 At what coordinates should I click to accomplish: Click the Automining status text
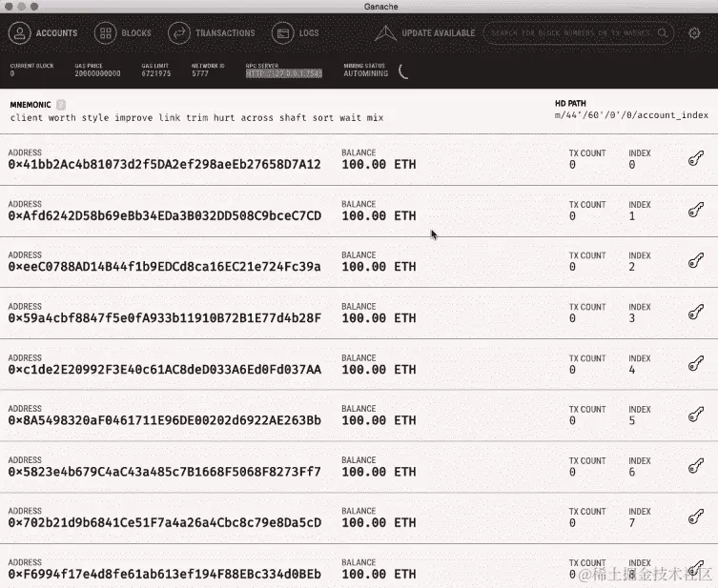tap(366, 73)
